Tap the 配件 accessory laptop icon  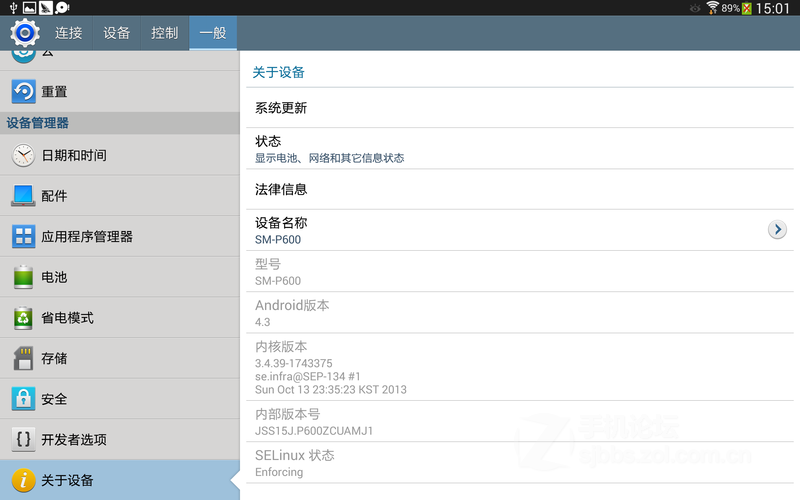click(x=23, y=196)
